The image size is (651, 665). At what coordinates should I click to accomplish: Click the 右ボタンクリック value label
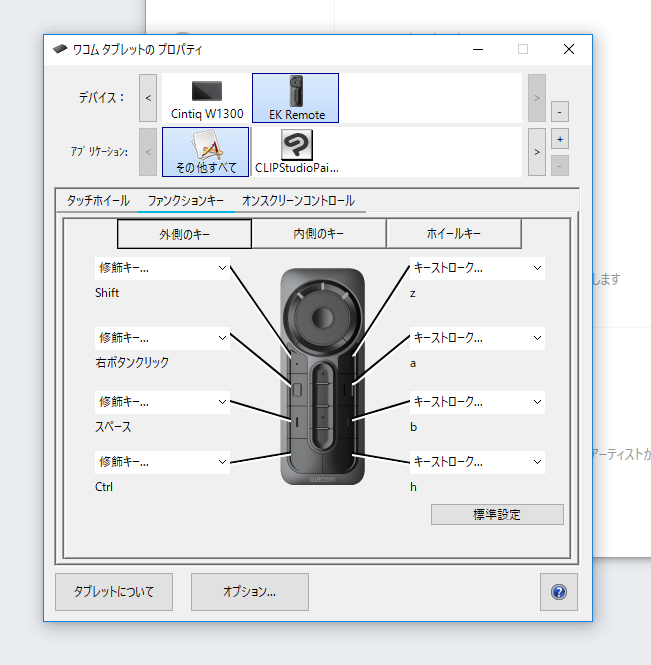click(x=132, y=363)
